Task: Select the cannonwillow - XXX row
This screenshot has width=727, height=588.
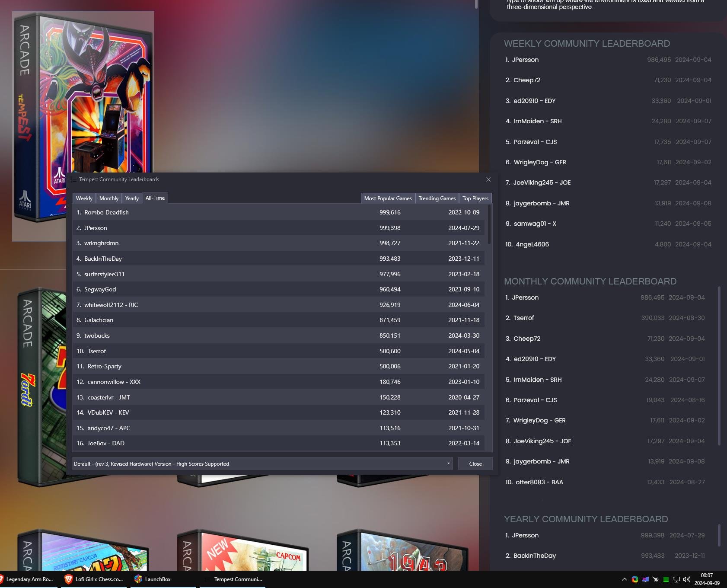Action: coord(278,382)
